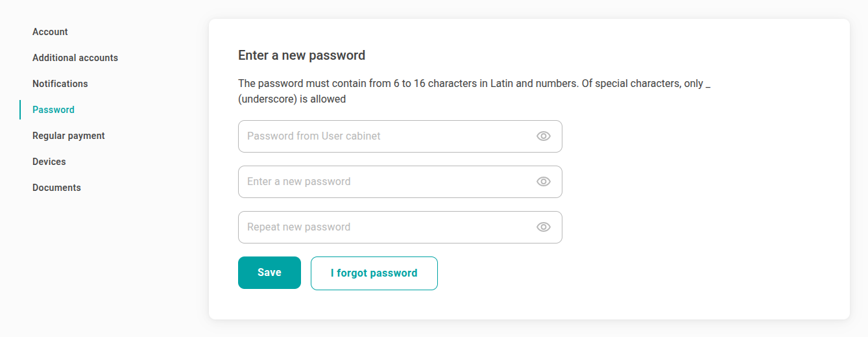Click the '(underscore) is allowed' text line
The height and width of the screenshot is (337, 868).
point(292,99)
